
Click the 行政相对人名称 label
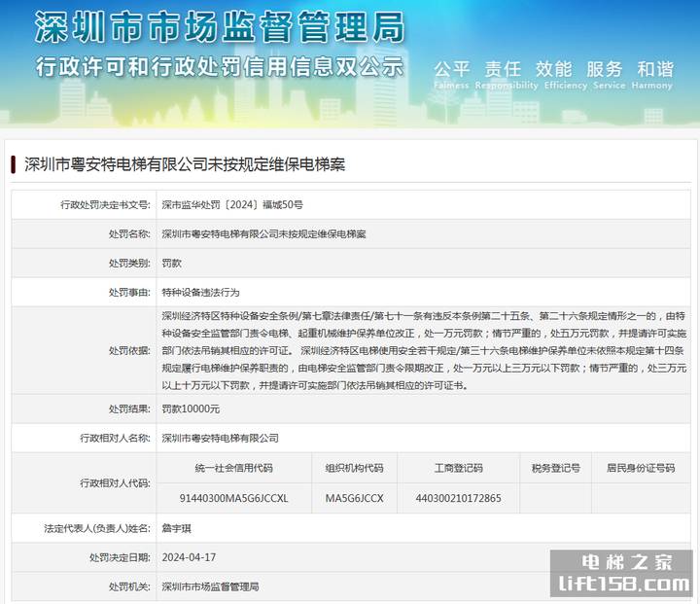[115, 439]
